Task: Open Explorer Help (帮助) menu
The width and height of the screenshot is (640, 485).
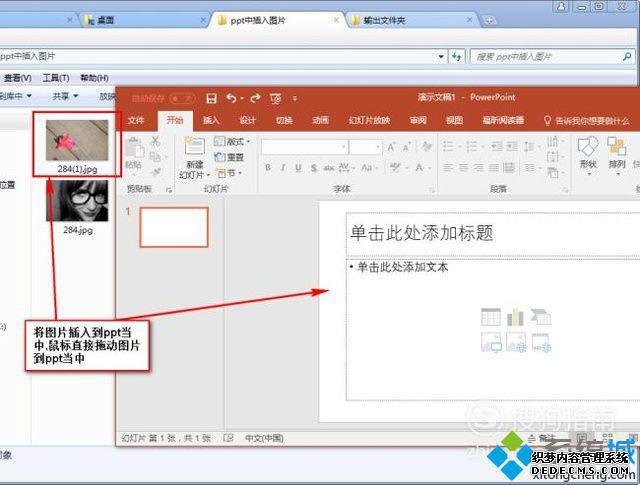Action: click(94, 78)
